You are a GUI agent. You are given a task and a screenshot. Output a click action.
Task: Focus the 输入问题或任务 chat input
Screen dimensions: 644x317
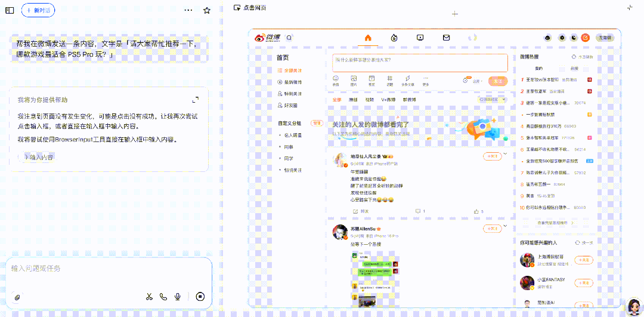tap(109, 269)
